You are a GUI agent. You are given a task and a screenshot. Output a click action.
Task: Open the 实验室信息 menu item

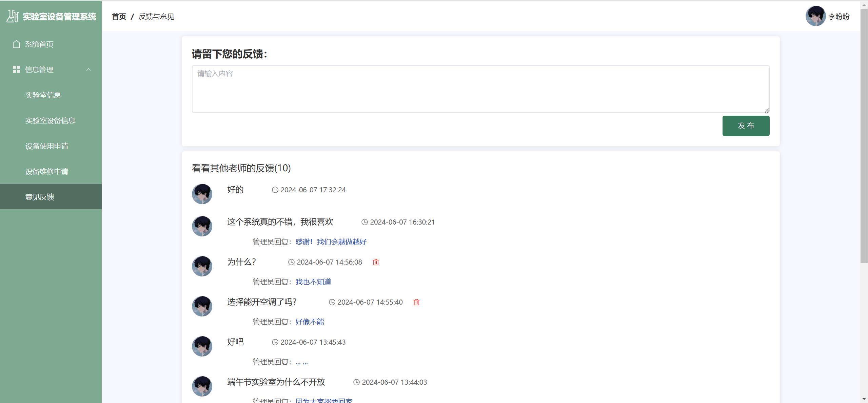[43, 95]
